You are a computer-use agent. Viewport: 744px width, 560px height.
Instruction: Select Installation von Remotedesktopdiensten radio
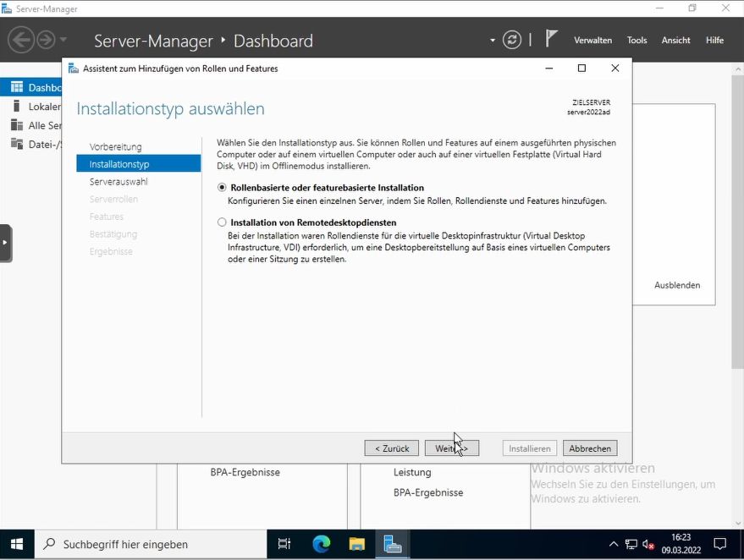pos(222,222)
